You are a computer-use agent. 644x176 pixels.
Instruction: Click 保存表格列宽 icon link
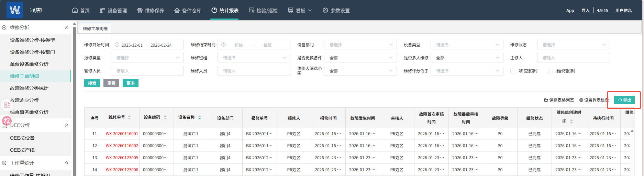pos(559,100)
